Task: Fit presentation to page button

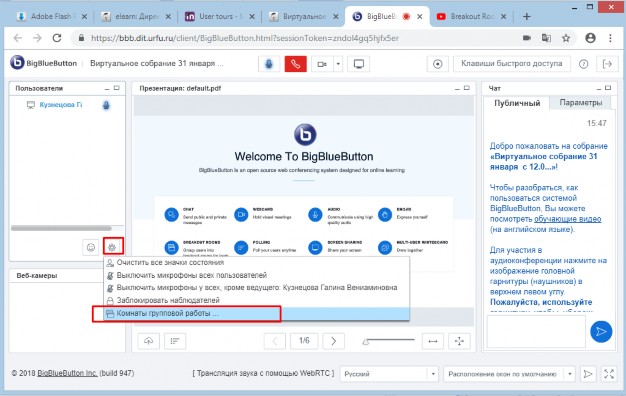Action: [459, 341]
